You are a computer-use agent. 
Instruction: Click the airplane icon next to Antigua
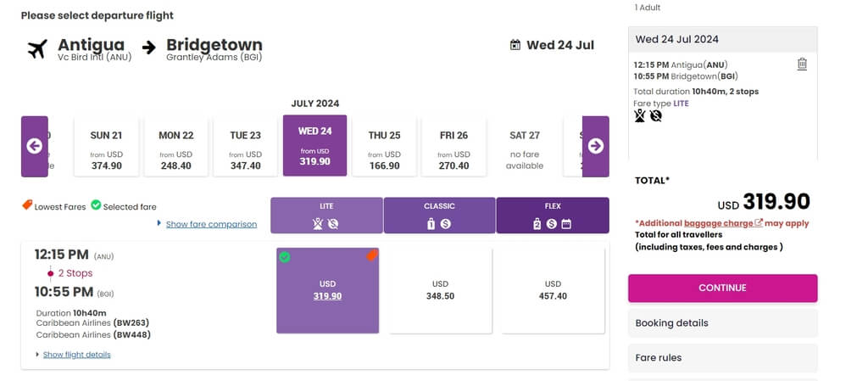pyautogui.click(x=37, y=49)
